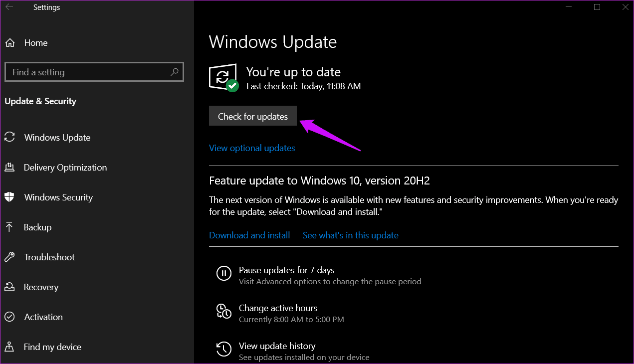
Task: Click the Windows Update sync icon in sidebar
Action: click(9, 138)
